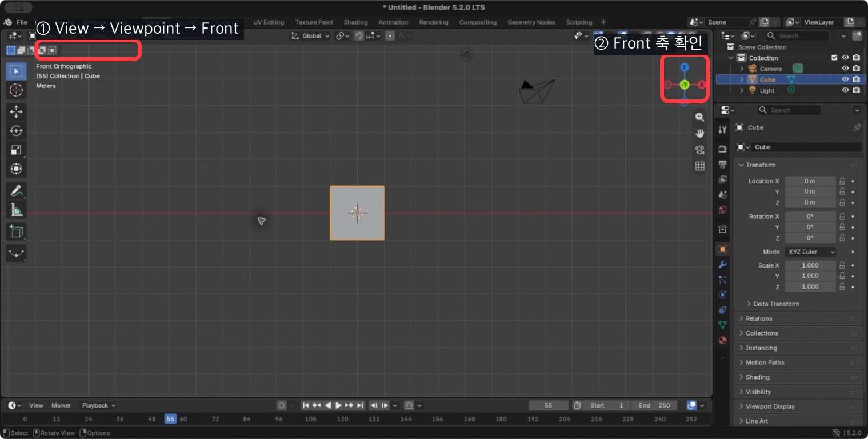Viewport: 868px width, 439px height.
Task: Hide Camera in viewport via eye icon
Action: pyautogui.click(x=846, y=69)
